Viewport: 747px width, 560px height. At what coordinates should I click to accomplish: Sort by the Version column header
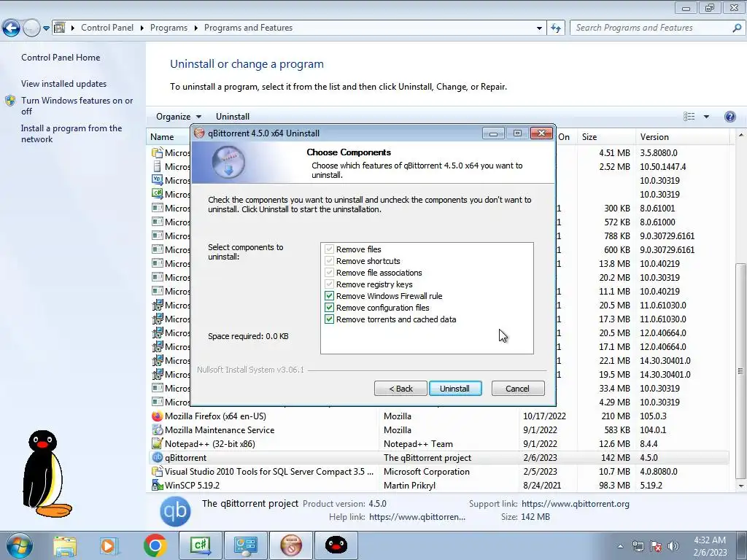682,136
